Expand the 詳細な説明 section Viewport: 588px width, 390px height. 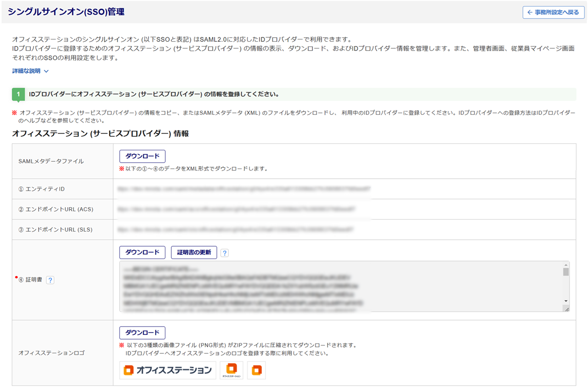[x=30, y=71]
